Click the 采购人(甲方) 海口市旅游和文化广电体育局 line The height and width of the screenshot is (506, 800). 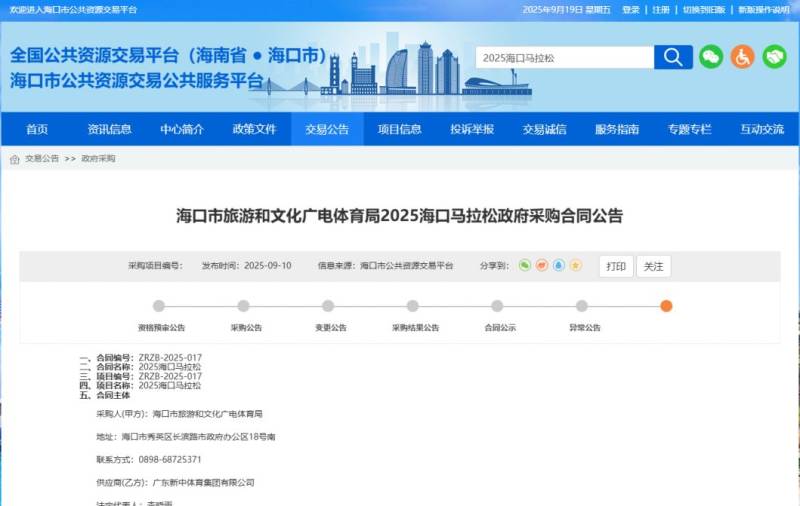pyautogui.click(x=179, y=414)
